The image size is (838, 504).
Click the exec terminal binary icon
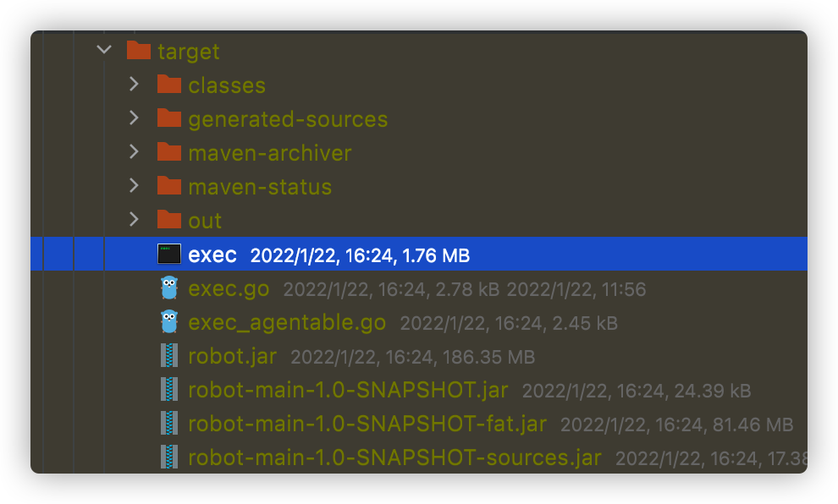pos(169,254)
